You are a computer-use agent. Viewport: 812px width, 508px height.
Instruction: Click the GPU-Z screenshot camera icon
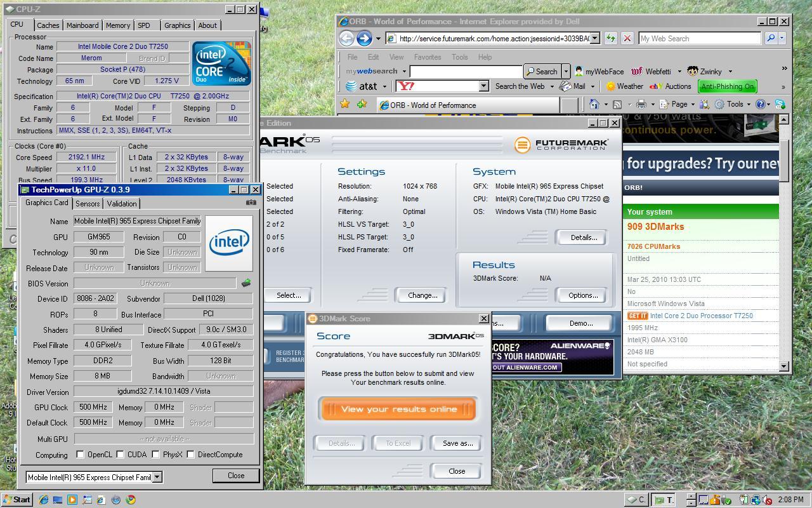pos(251,203)
